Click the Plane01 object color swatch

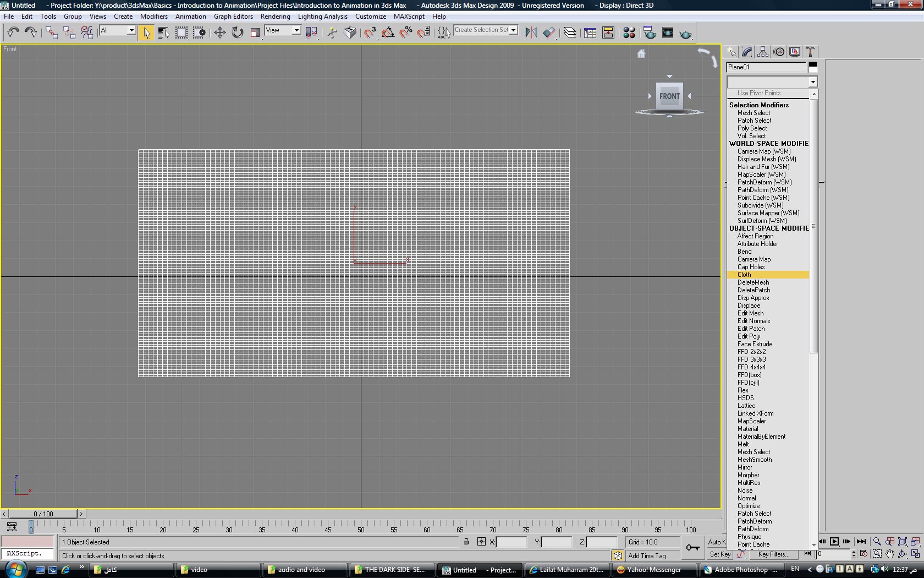[813, 67]
